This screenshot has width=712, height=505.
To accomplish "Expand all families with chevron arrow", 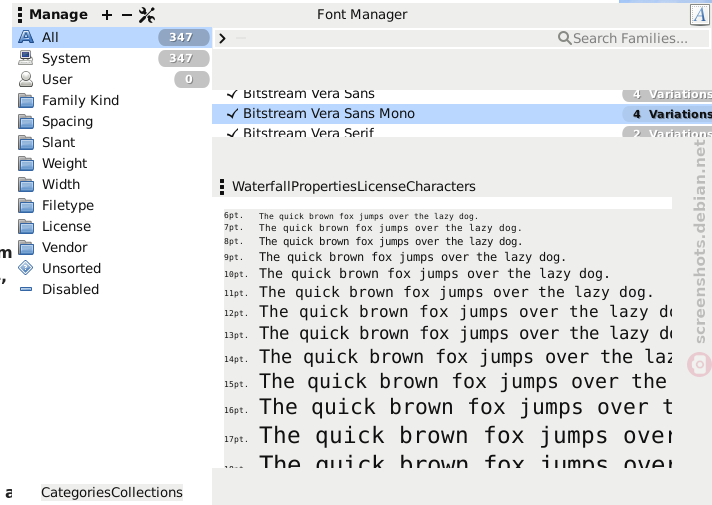I will click(222, 39).
